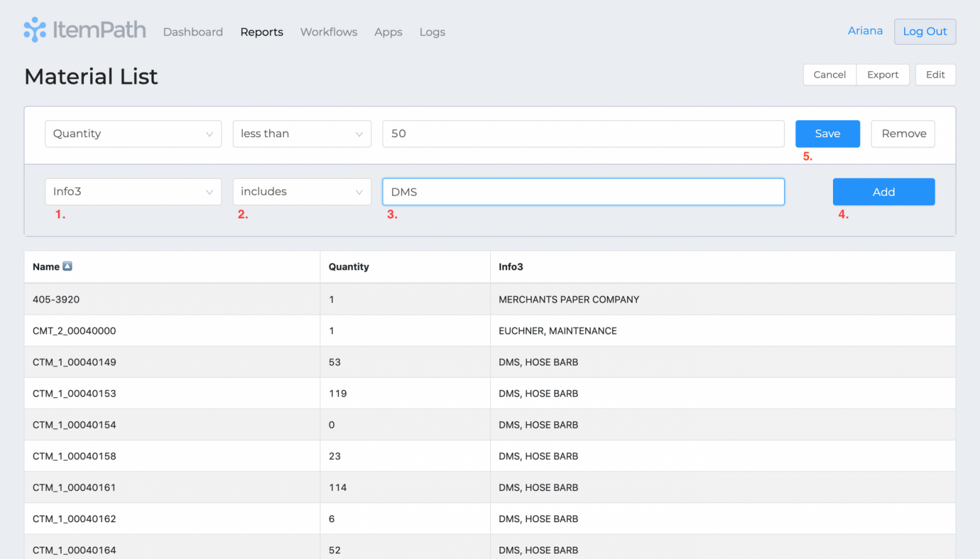Select the CTM_1_00040162 name cell

[x=172, y=519]
